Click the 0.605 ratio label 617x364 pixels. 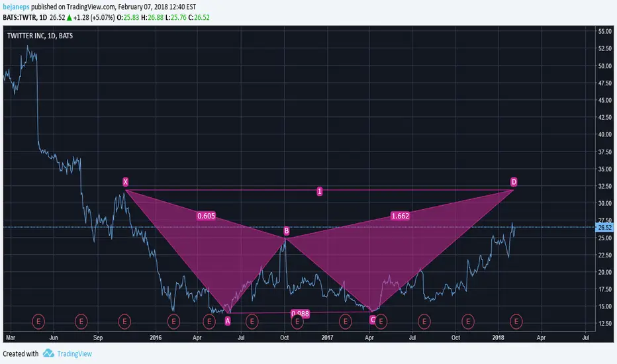click(206, 216)
